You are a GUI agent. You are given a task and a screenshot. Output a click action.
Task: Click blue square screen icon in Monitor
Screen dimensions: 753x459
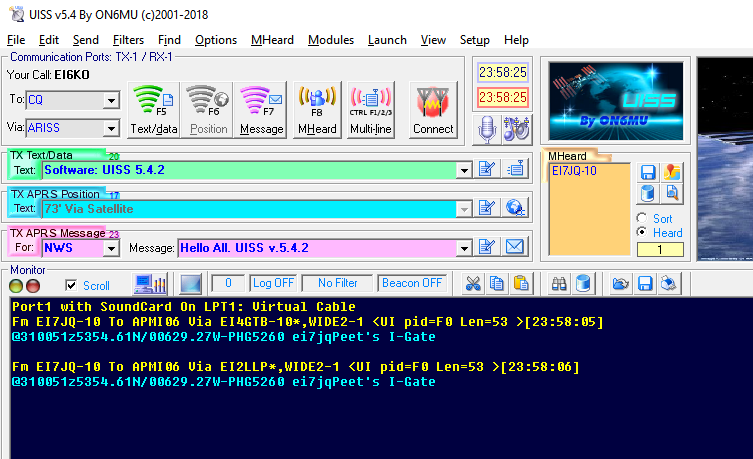(190, 284)
